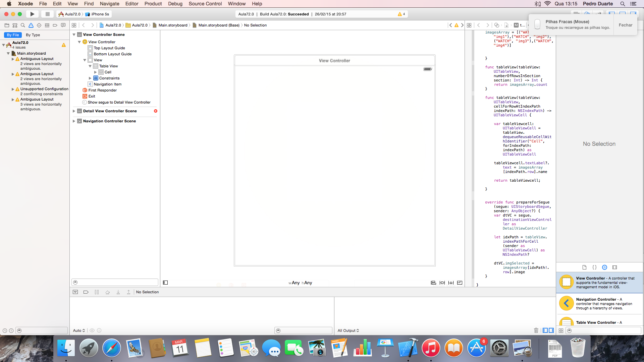
Task: Expand Unsupported Configuration issue
Action: (x=13, y=89)
